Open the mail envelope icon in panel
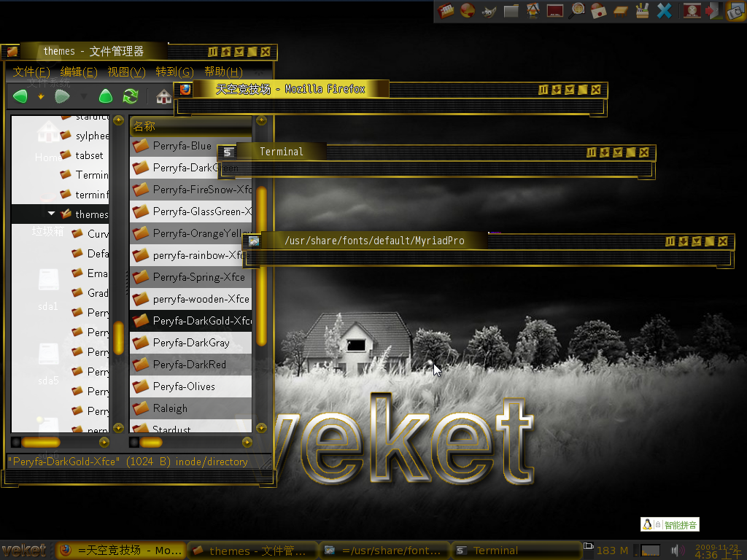 coord(598,11)
